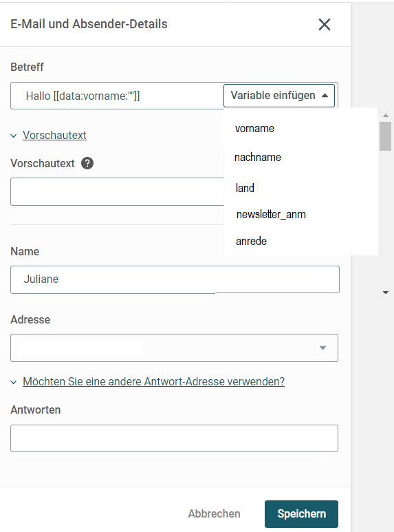
Task: Click the variable list scrollbar thumb
Action: (386, 136)
